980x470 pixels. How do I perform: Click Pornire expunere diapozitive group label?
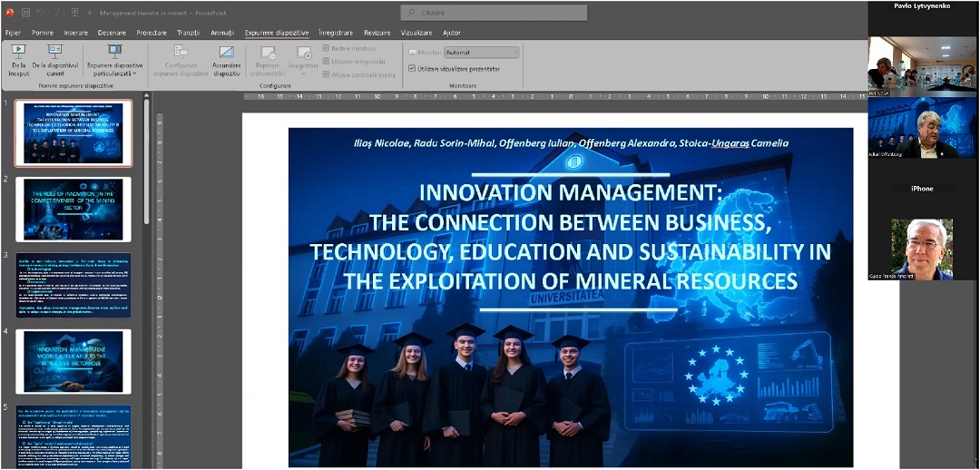(76, 85)
